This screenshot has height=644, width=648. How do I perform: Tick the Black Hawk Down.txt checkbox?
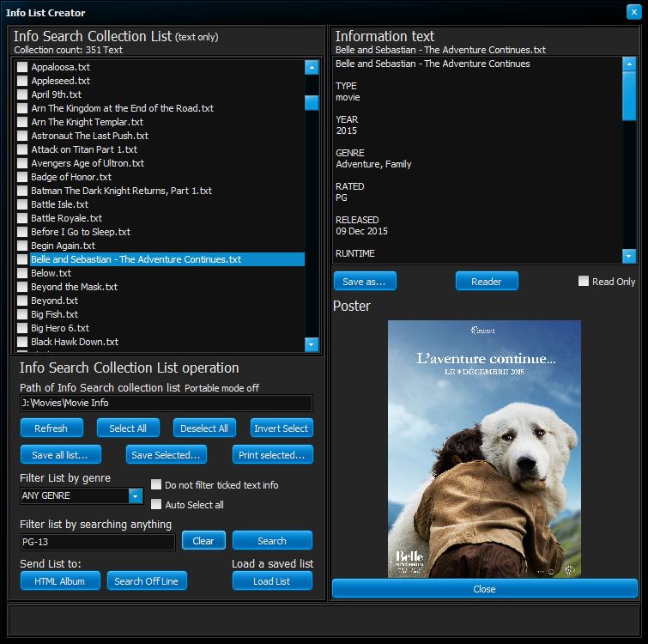(x=22, y=342)
